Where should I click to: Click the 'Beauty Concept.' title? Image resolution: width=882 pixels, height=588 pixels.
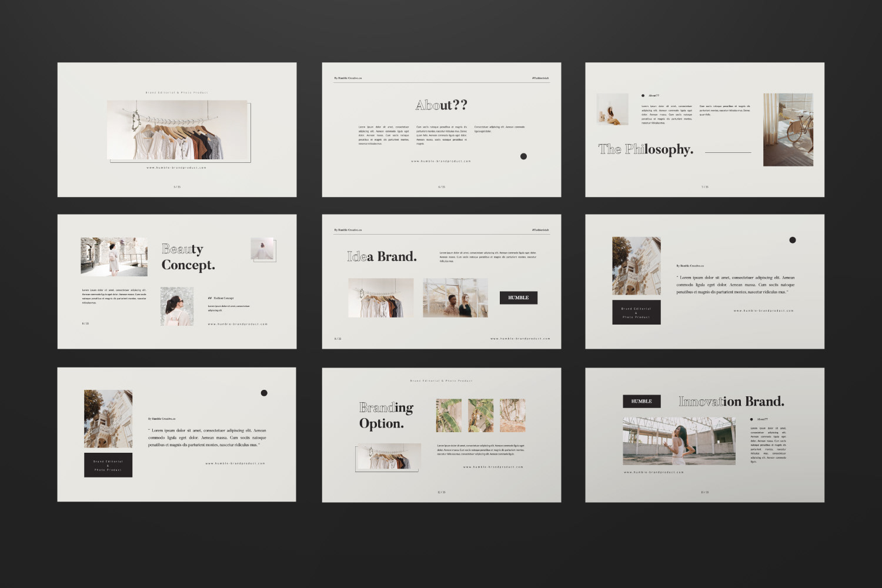click(188, 257)
